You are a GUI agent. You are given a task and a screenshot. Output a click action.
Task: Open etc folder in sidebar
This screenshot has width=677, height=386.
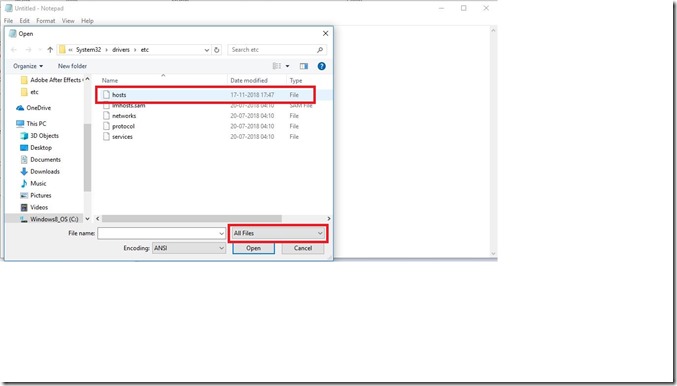29,92
